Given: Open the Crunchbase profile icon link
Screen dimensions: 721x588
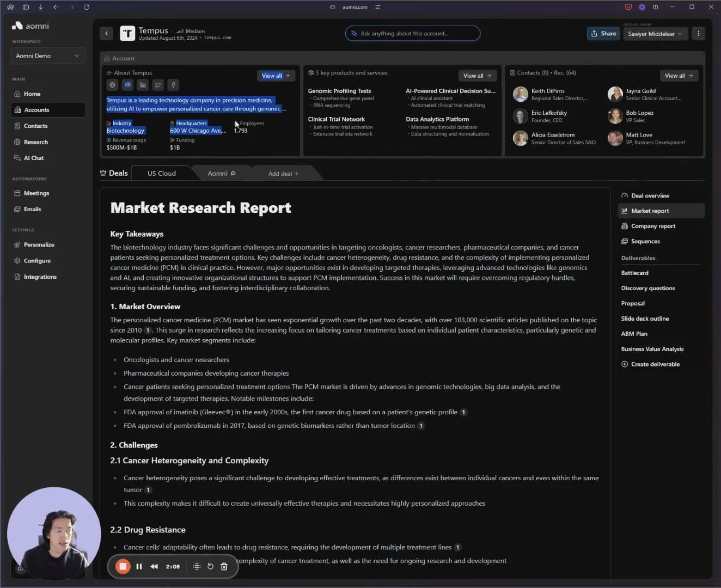Looking at the screenshot, I should click(127, 85).
